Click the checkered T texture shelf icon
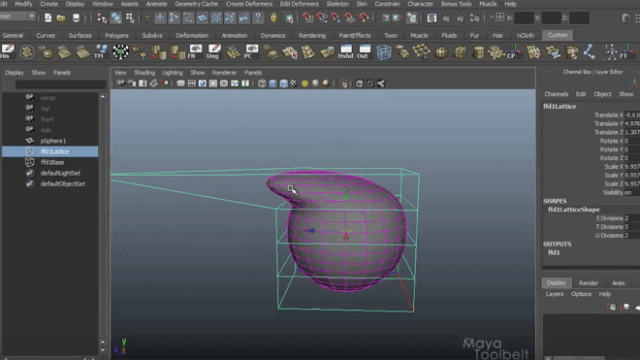Screen dimensions: 640x360 pos(120,52)
